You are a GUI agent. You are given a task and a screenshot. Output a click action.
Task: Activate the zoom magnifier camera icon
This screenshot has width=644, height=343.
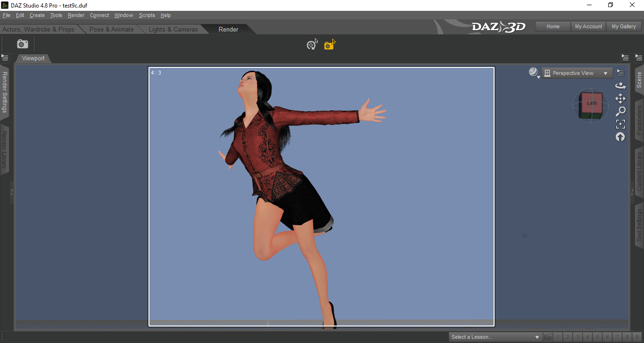point(620,111)
